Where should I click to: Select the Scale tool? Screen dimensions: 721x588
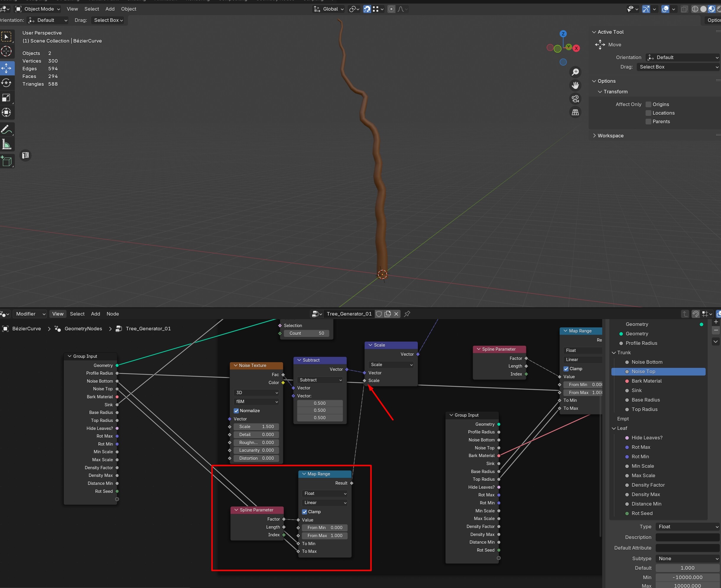(x=7, y=98)
